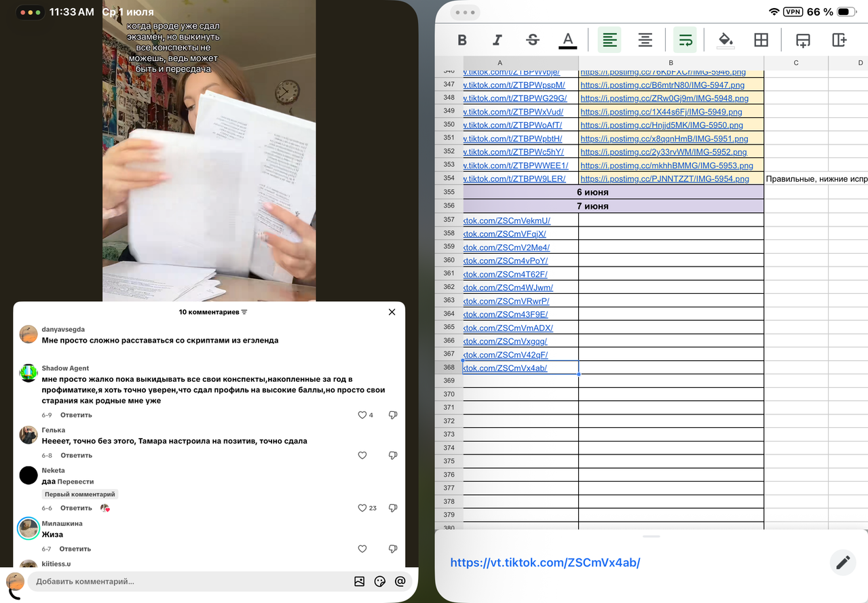
Task: Dislike the Гелька comment
Action: pos(393,456)
